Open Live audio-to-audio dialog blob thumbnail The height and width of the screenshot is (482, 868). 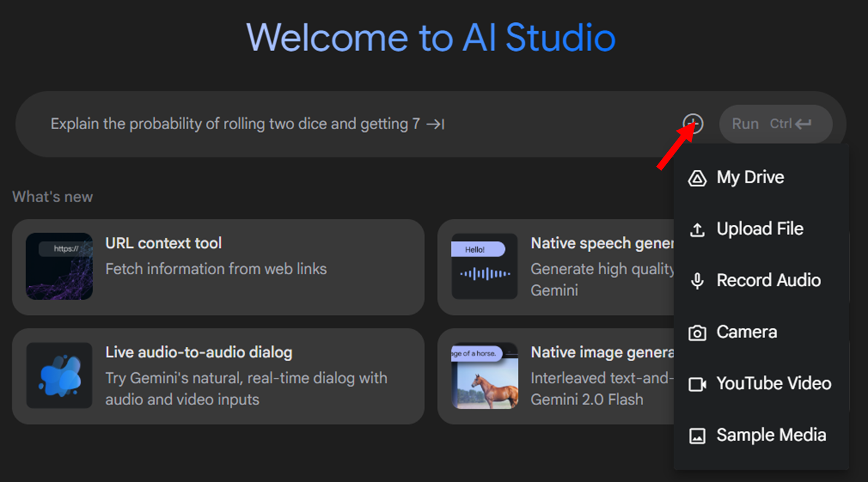[59, 375]
